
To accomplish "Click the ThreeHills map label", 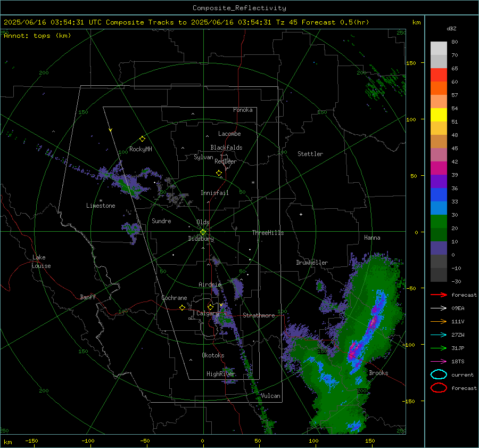I will pos(268,233).
